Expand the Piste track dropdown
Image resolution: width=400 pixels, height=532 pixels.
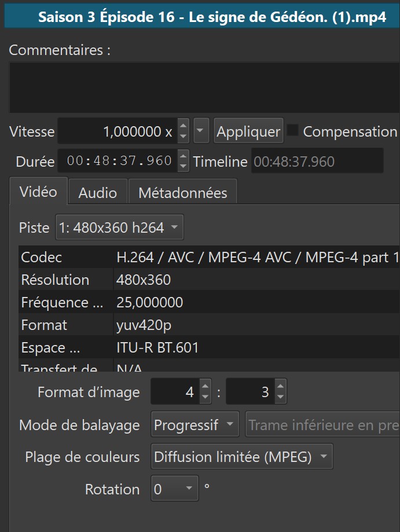click(x=119, y=228)
